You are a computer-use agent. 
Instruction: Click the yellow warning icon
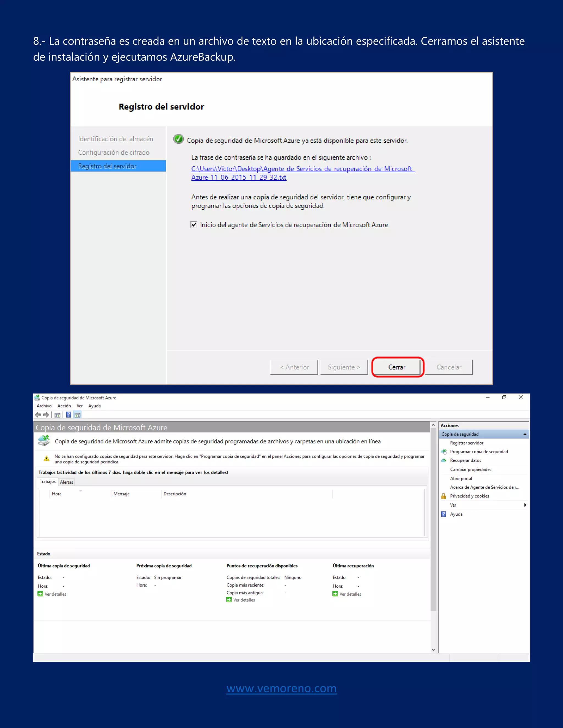(47, 459)
